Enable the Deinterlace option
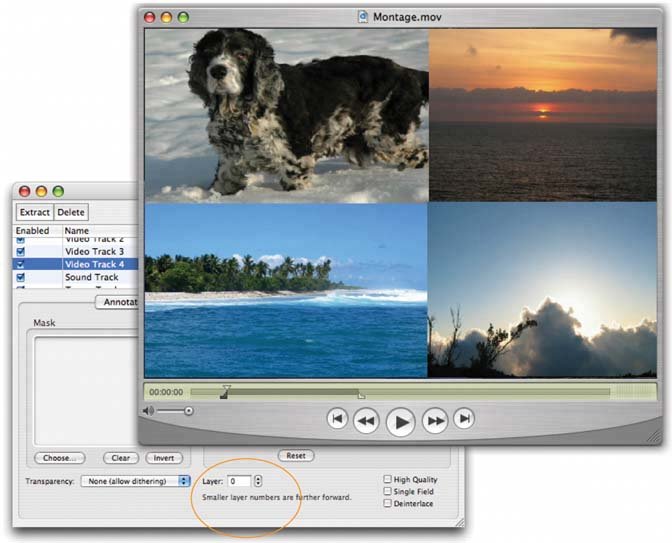This screenshot has width=672, height=543. (388, 503)
